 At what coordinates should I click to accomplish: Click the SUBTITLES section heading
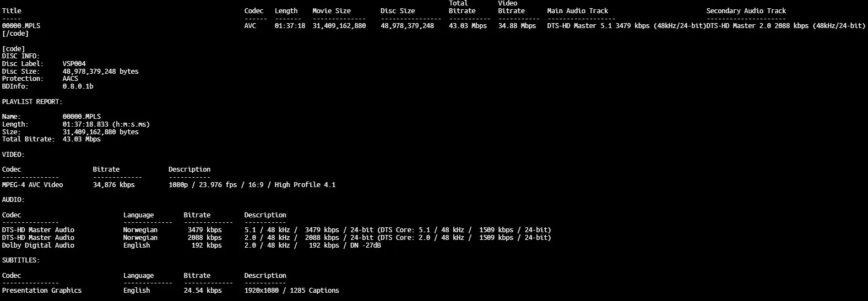click(x=21, y=260)
